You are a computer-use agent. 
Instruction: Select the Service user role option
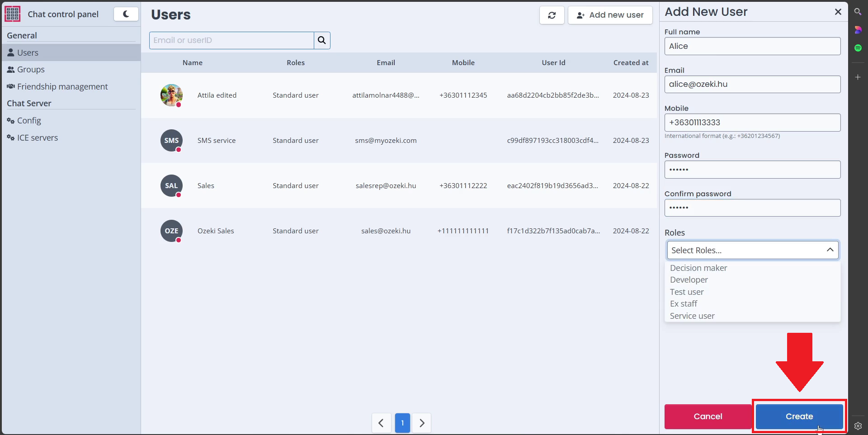click(692, 316)
